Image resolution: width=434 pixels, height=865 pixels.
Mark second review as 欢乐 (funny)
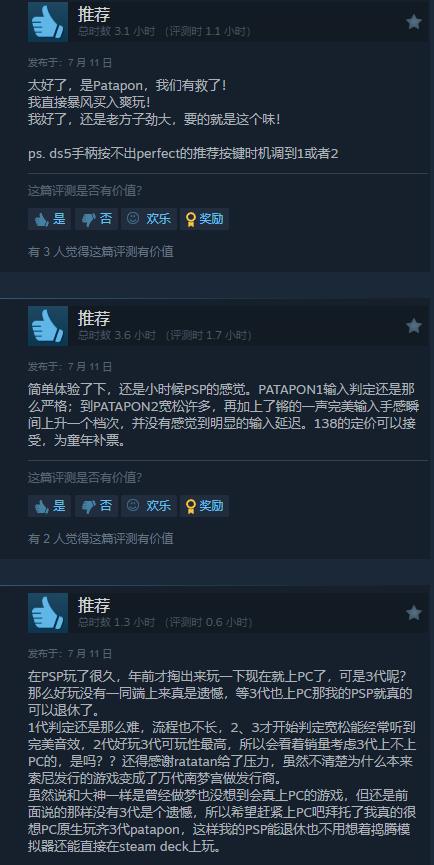149,506
